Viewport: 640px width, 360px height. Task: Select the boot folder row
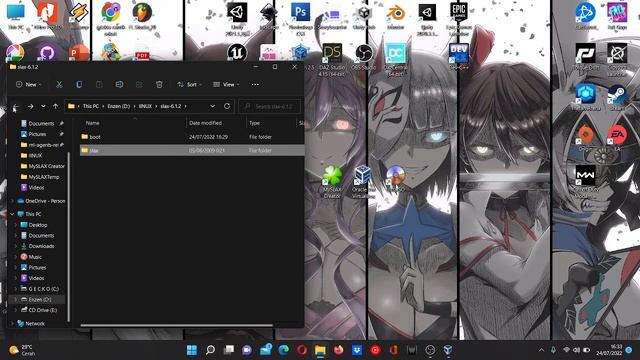(x=192, y=137)
